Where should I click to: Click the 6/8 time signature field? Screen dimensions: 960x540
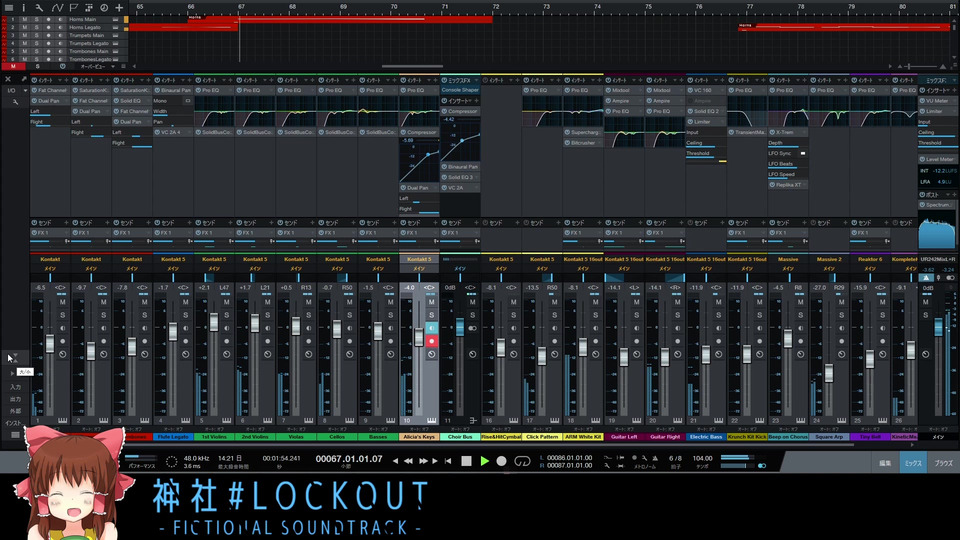point(675,458)
